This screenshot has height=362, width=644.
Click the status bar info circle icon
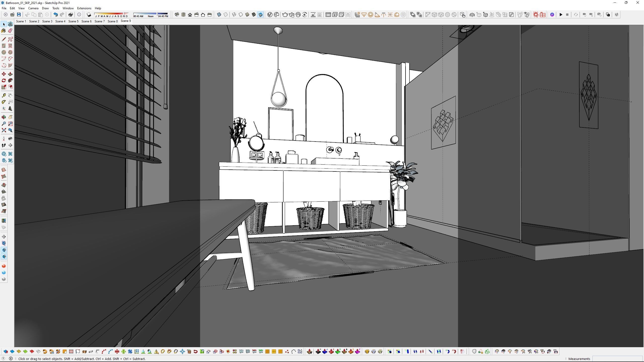[11, 359]
